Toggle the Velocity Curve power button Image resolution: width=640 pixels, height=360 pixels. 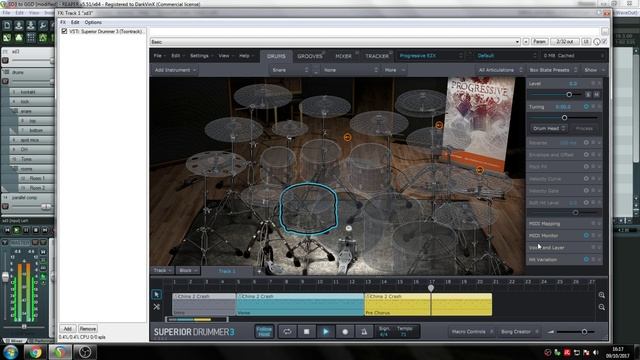click(586, 178)
